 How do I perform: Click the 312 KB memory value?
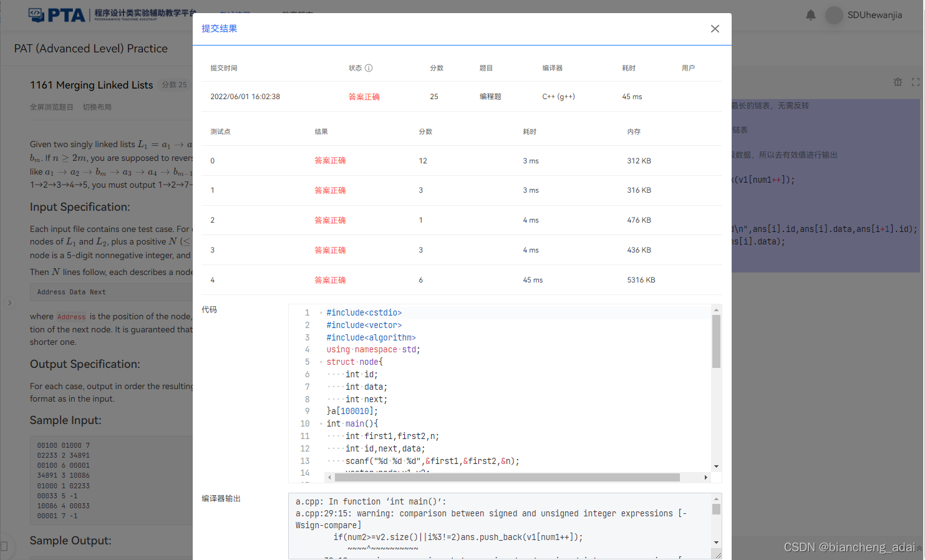639,161
